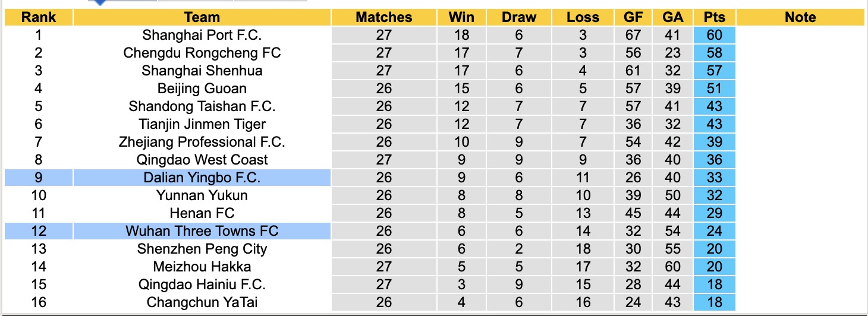868x316 pixels.
Task: Click the GF column header
Action: pyautogui.click(x=633, y=17)
